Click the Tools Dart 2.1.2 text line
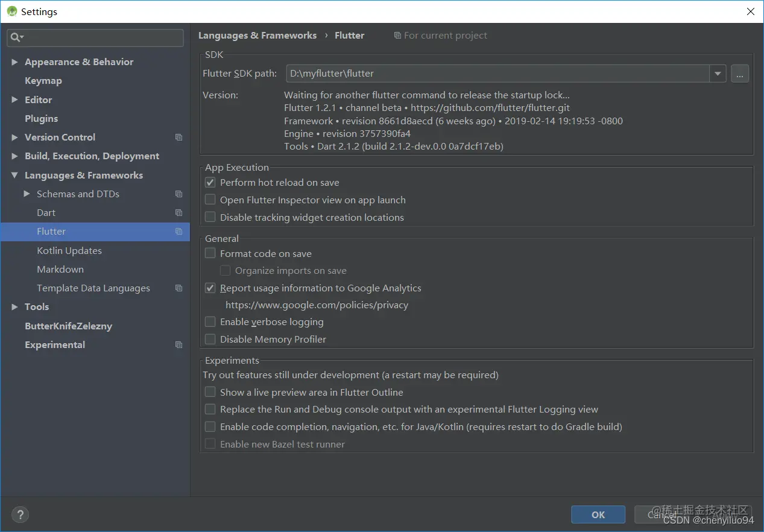The image size is (764, 532). click(394, 147)
